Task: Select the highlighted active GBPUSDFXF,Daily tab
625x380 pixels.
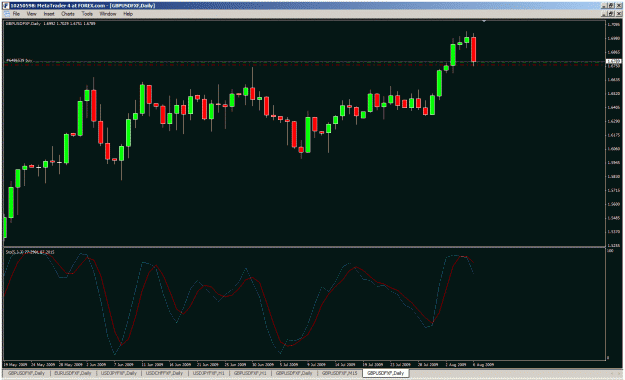Action: 385,373
